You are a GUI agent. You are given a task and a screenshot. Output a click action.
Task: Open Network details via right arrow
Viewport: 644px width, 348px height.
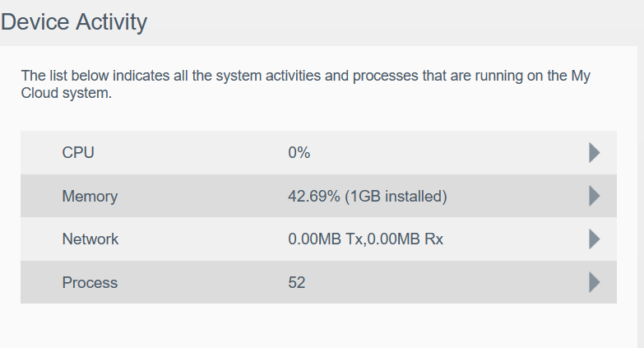(594, 239)
